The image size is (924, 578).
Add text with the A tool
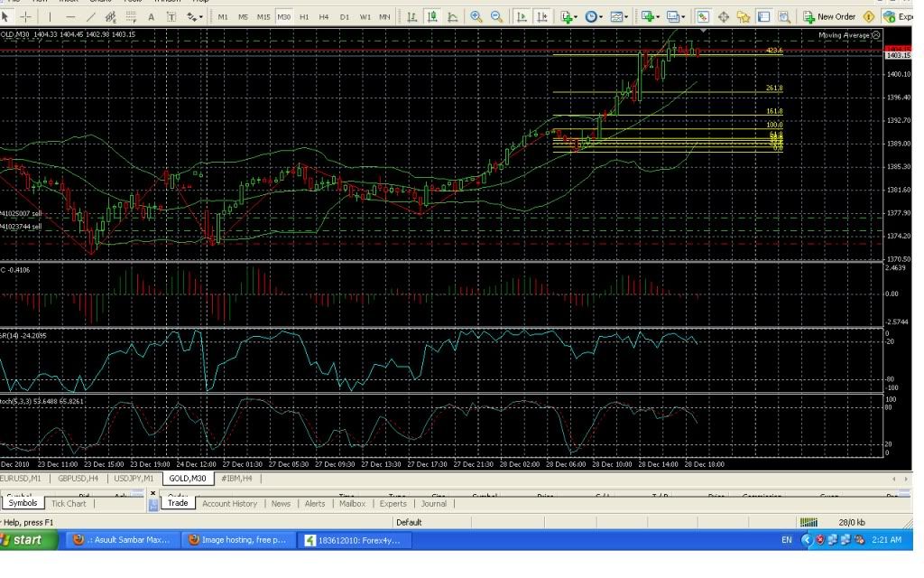[x=151, y=16]
